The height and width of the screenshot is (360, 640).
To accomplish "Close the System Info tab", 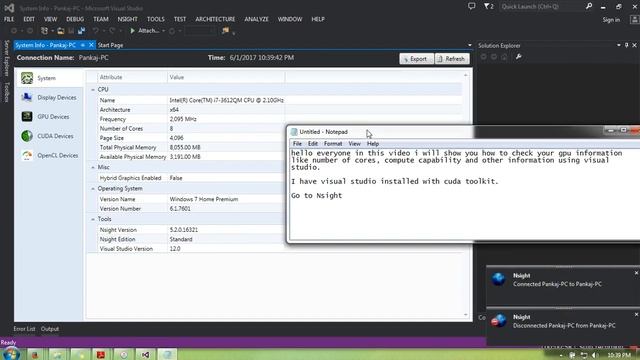I will 91,45.
